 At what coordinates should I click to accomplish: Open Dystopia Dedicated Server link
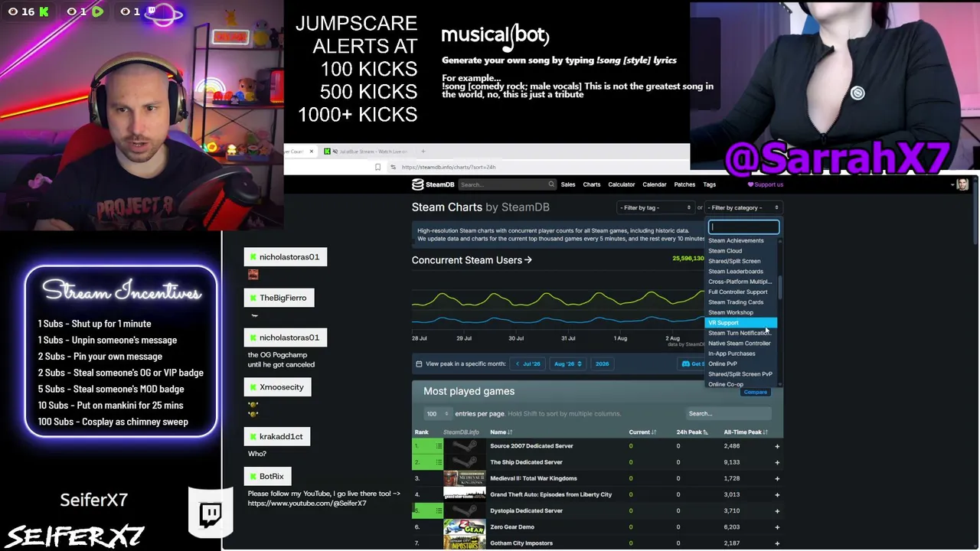[527, 510]
